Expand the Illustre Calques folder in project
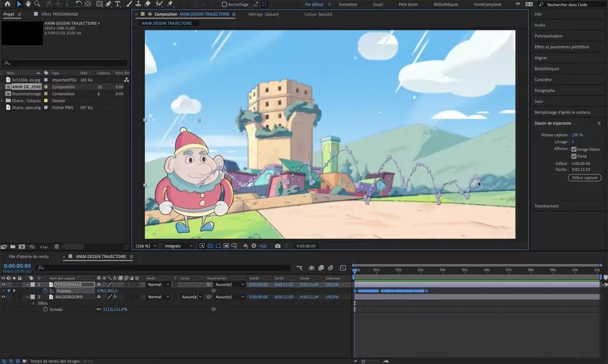The width and height of the screenshot is (608, 364). [x=2, y=101]
